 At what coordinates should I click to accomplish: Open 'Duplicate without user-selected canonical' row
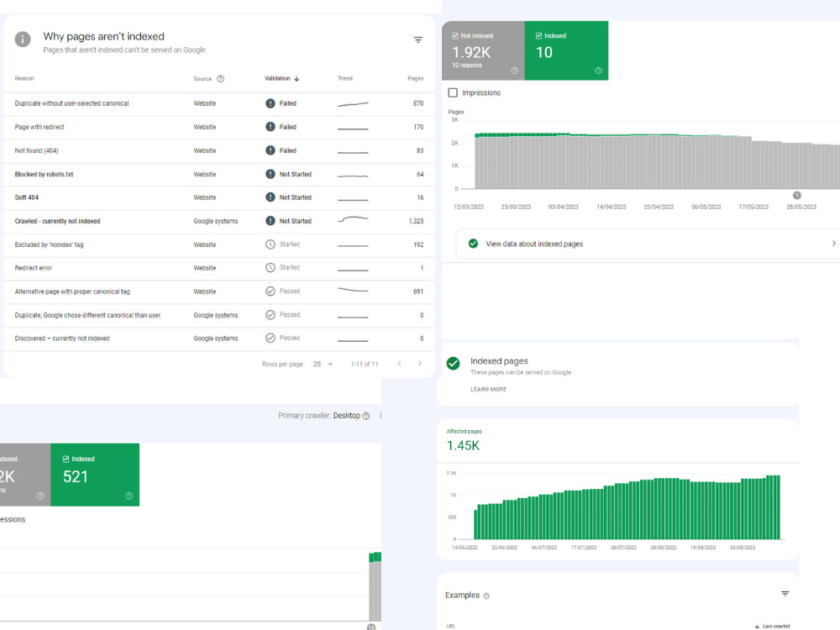coord(218,103)
